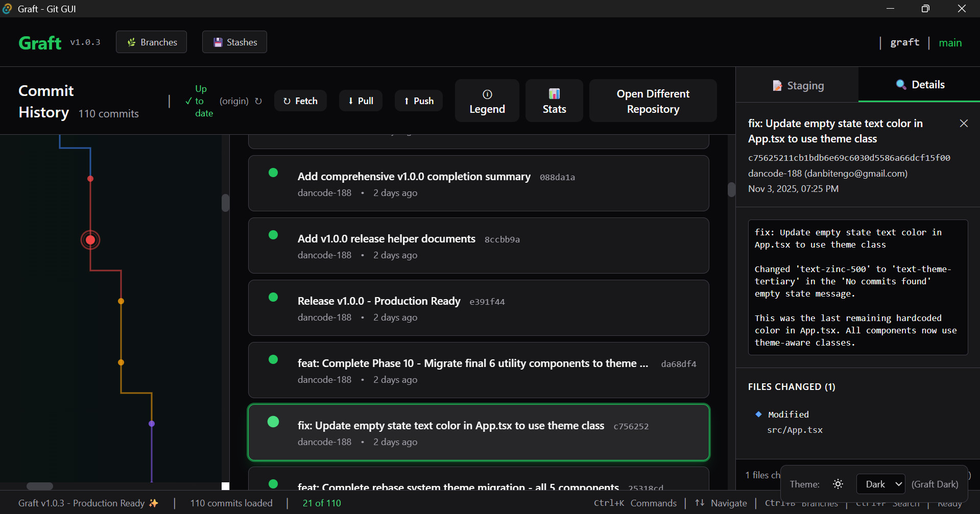
Task: Minimize the Graft window
Action: coord(890,9)
